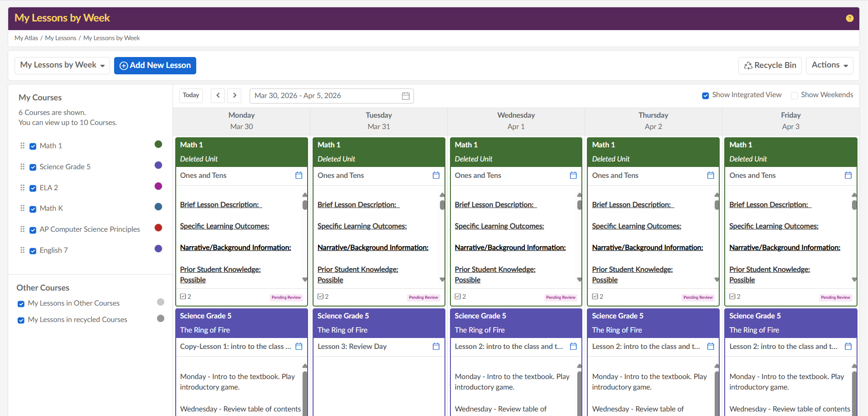This screenshot has height=416, width=868.
Task: Uncheck the Math 1 course checkbox
Action: 33,146
